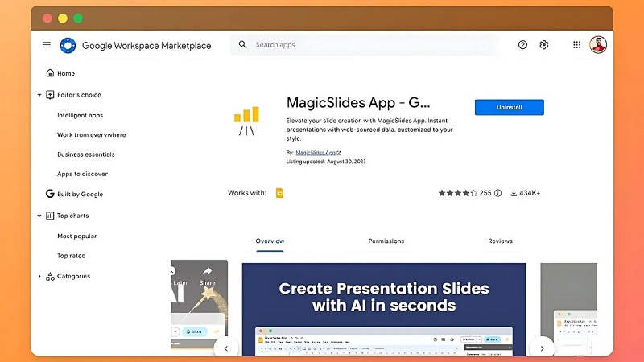Open Business essentials category
The width and height of the screenshot is (644, 362).
pos(86,154)
